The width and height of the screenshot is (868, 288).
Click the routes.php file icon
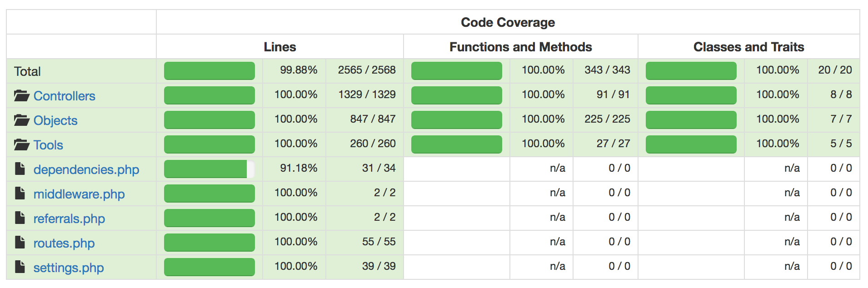(20, 243)
